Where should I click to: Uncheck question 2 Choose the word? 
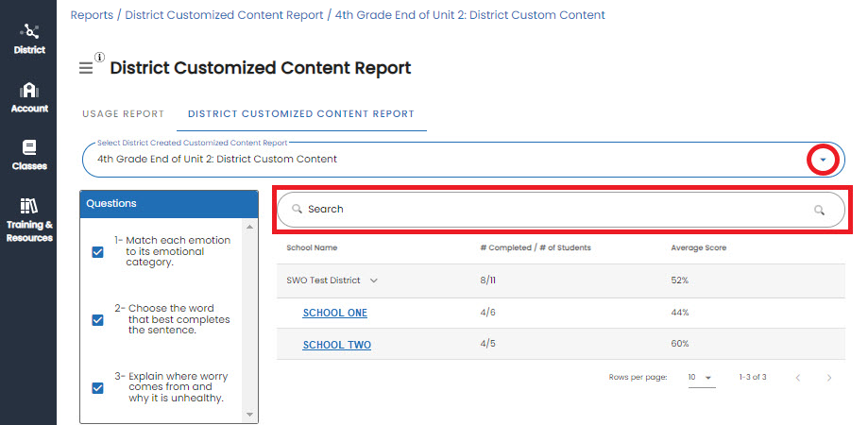[x=97, y=320]
